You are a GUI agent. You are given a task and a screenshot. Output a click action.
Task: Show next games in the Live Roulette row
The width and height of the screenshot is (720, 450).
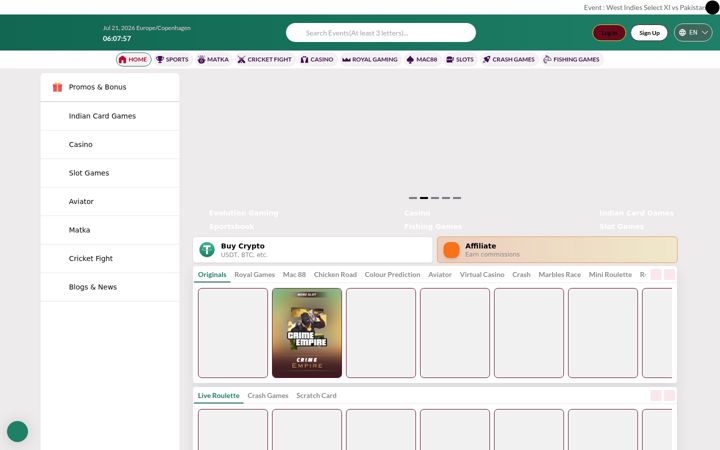pyautogui.click(x=669, y=396)
